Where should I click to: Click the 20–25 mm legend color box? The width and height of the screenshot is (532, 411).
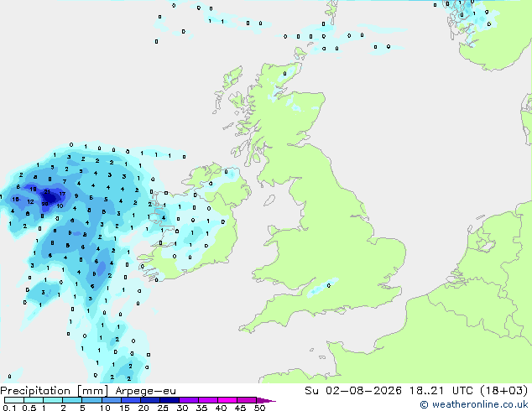pos(149,400)
